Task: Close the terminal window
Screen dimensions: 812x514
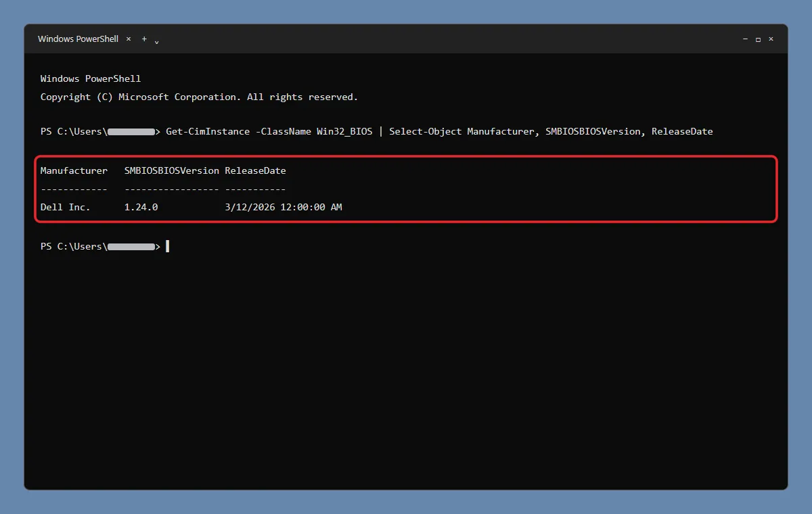Action: pos(771,39)
